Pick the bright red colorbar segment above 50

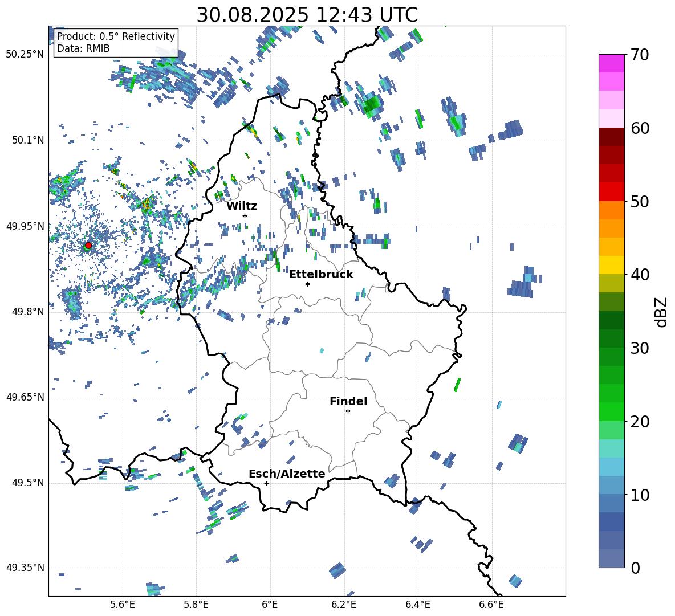tap(611, 192)
